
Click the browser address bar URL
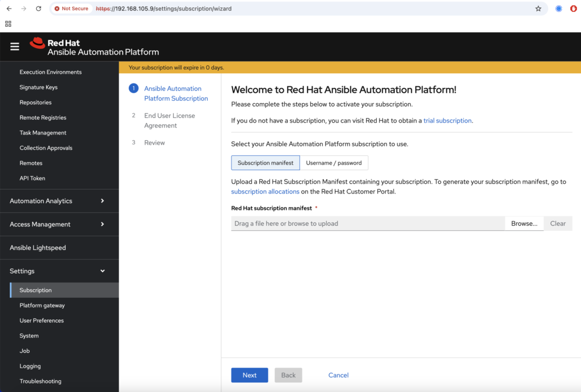coord(164,9)
